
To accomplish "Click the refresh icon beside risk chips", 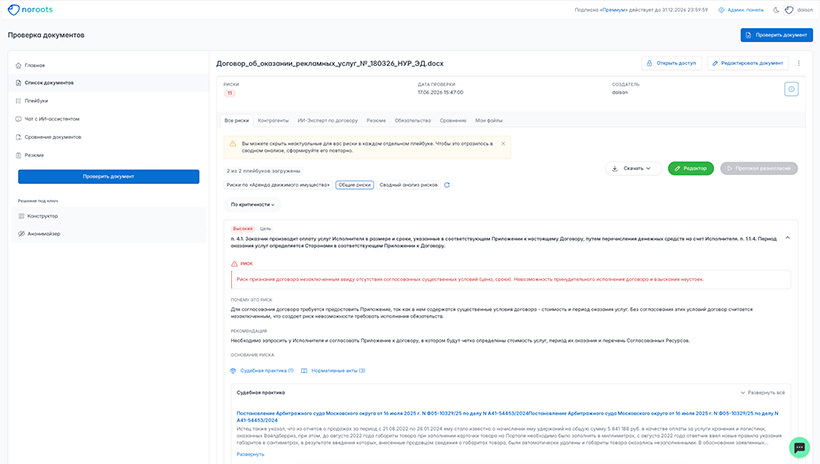I will (447, 185).
